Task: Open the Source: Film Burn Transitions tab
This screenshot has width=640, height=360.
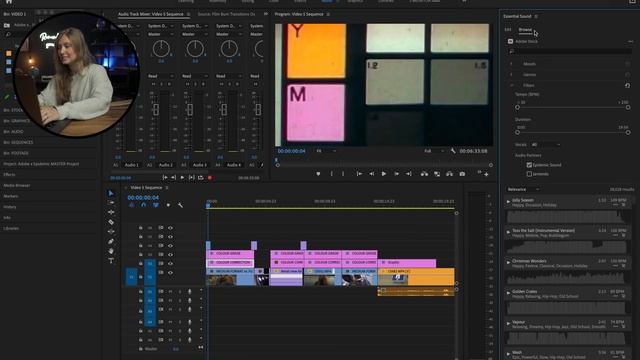Action: [x=226, y=14]
